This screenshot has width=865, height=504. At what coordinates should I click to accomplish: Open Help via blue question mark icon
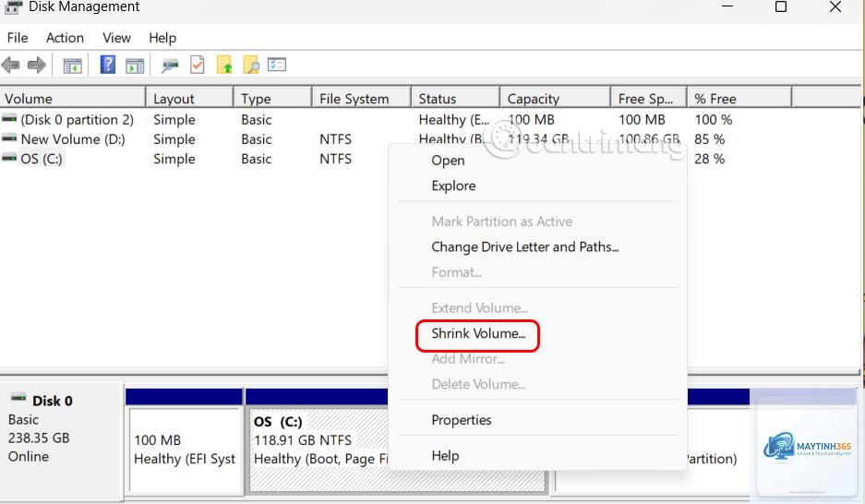(x=108, y=65)
